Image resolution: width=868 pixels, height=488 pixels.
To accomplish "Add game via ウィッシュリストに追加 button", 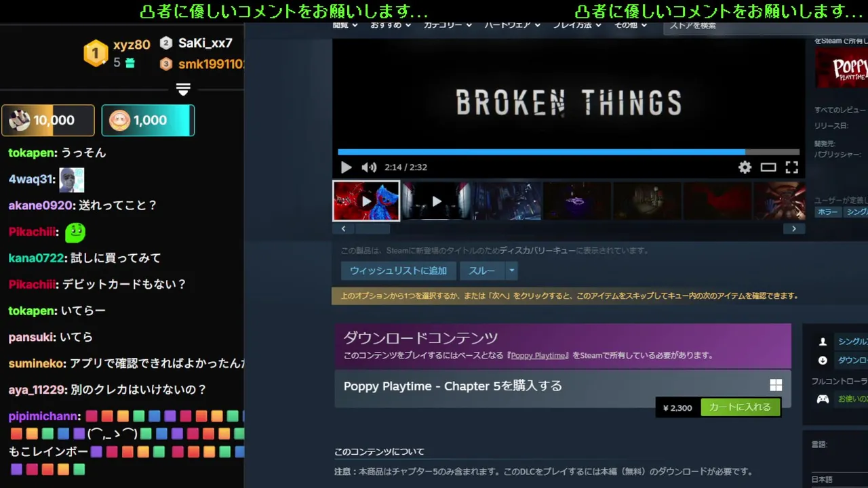I will coord(398,270).
